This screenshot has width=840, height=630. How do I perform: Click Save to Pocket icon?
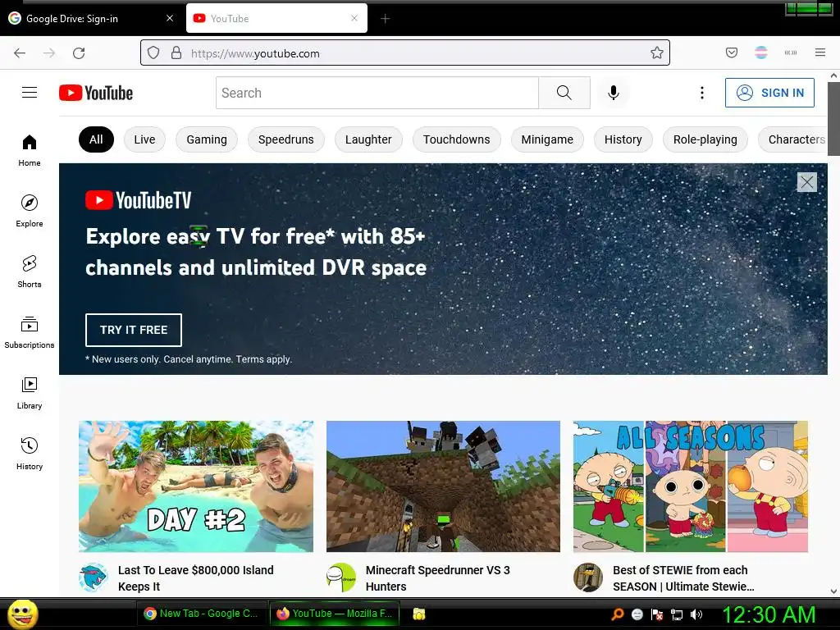(x=732, y=52)
